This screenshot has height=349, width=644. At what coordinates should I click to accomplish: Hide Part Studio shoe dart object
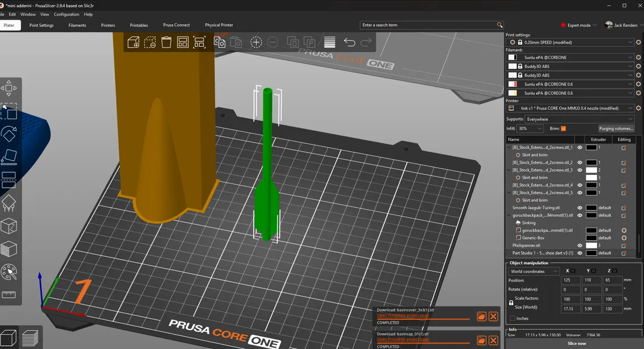click(580, 253)
